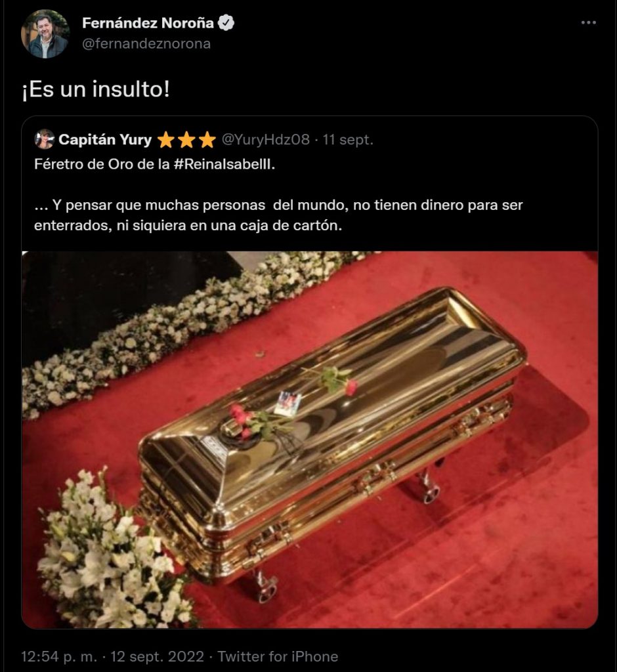The image size is (617, 672).
Task: Click the verified badge next to Fernández Noroña
Action: (226, 23)
